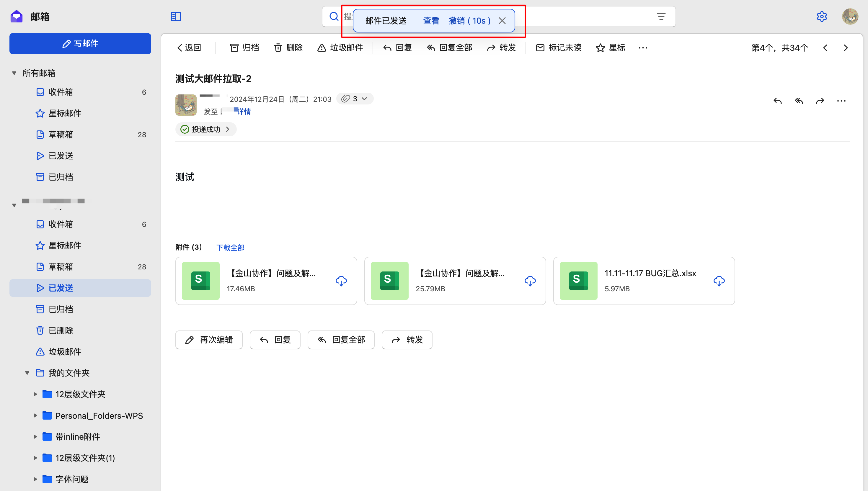Collapse the 我的文件夹 tree

pyautogui.click(x=27, y=373)
